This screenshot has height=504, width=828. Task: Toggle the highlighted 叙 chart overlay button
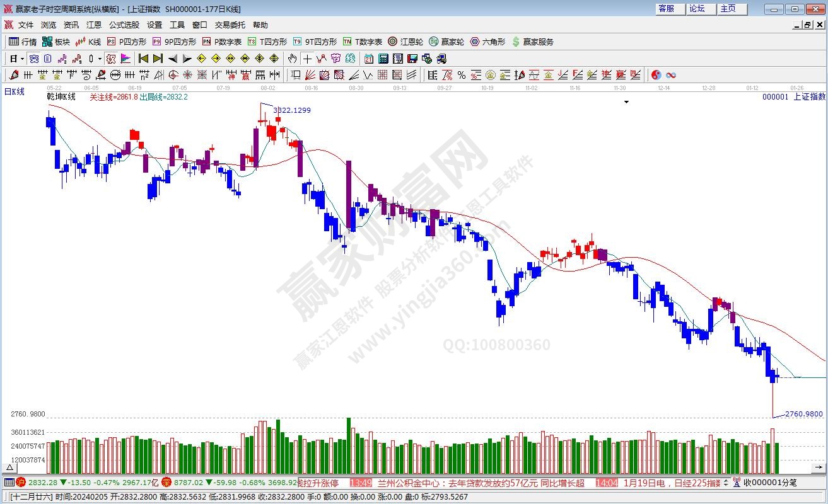(x=110, y=59)
